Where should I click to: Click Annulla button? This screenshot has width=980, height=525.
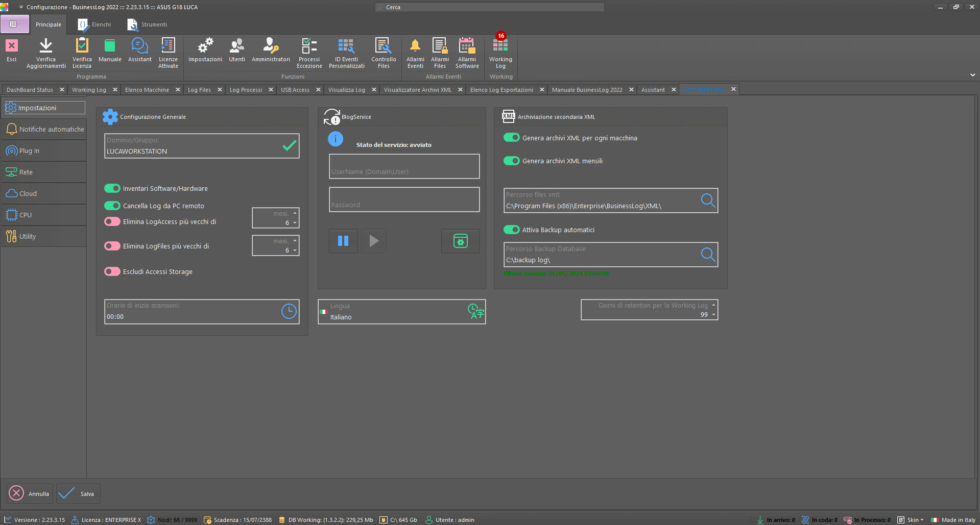click(30, 493)
